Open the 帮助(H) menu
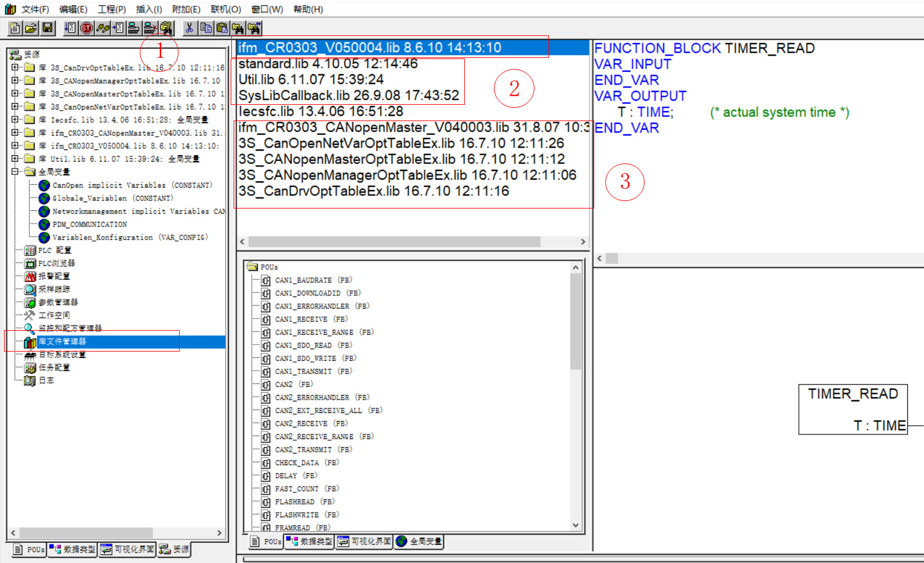 308,9
